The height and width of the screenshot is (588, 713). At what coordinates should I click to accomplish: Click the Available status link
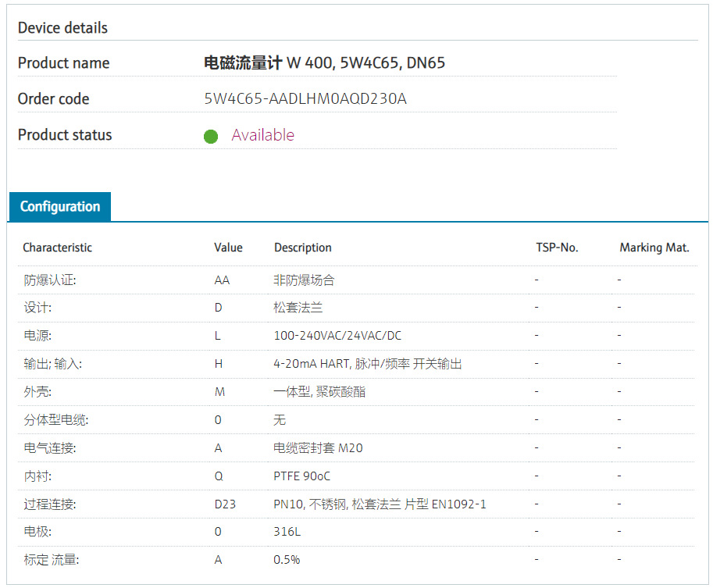(x=263, y=135)
